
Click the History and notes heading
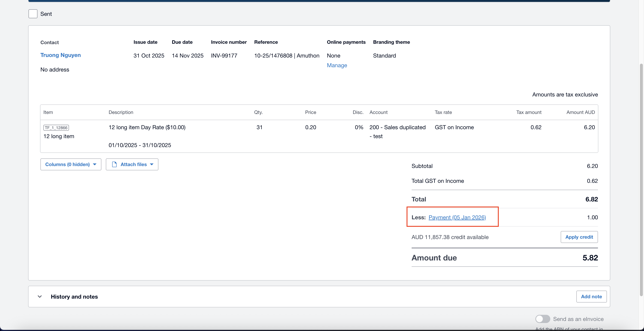[74, 297]
